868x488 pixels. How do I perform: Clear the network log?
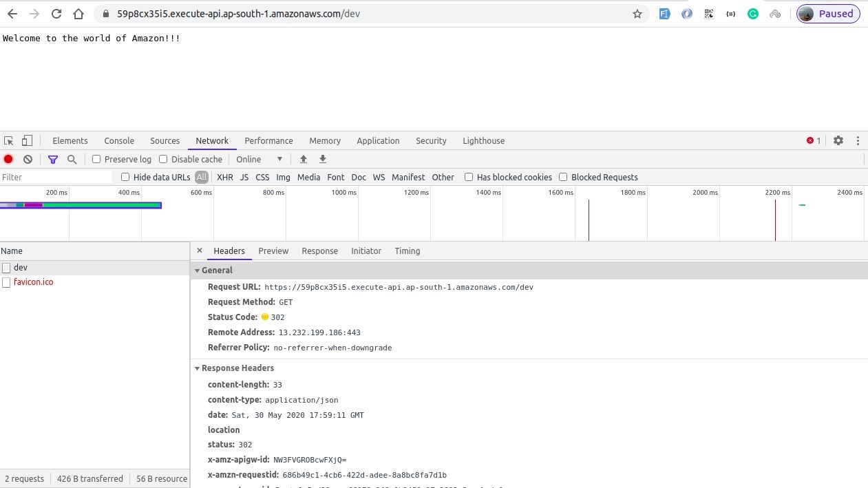coord(27,159)
